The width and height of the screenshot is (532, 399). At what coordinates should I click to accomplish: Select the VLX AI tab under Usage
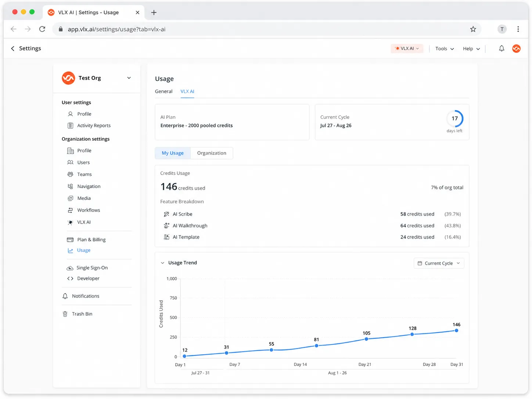click(187, 91)
